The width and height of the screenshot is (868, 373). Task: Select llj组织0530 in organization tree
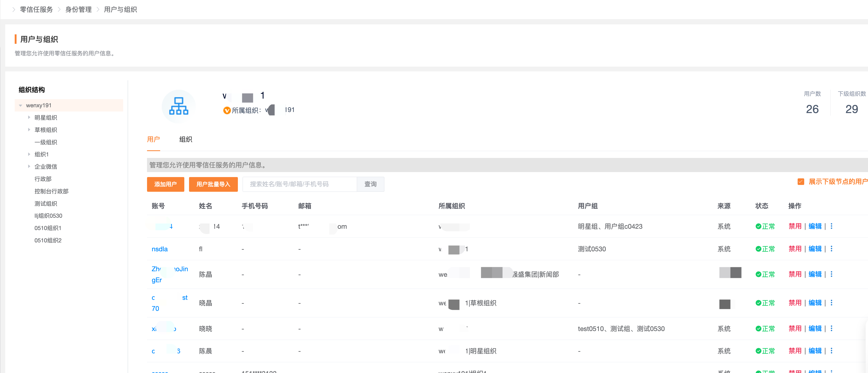[x=48, y=216]
